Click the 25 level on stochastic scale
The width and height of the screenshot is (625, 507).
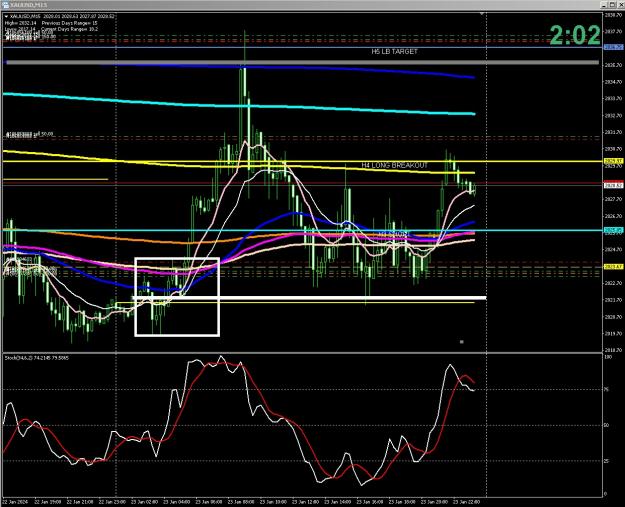607,461
